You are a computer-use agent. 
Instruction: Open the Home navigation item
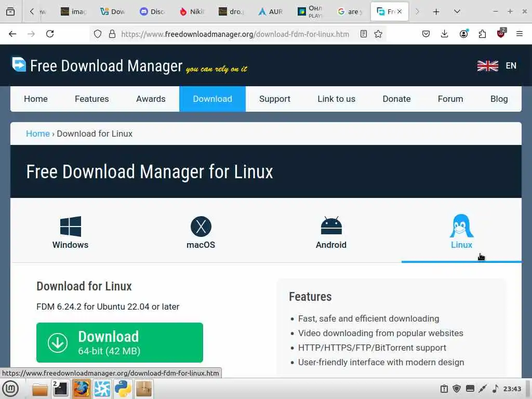point(36,99)
